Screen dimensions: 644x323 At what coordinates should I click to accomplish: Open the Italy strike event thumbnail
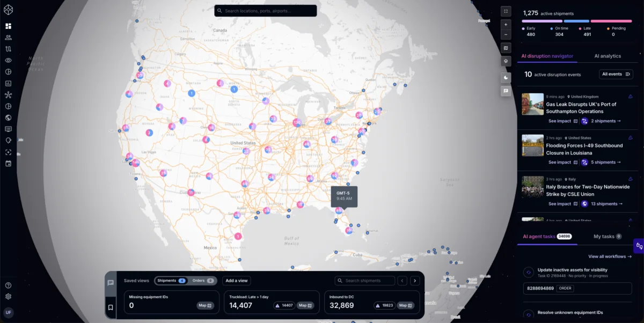tap(532, 186)
